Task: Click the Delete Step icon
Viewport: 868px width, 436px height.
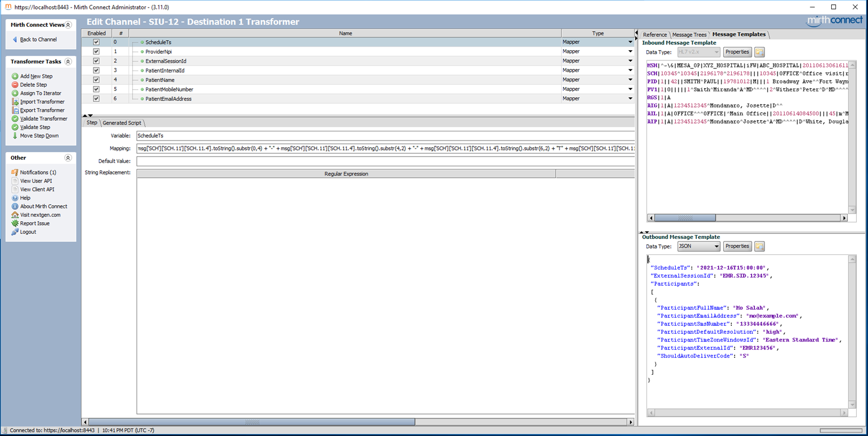Action: [x=15, y=85]
